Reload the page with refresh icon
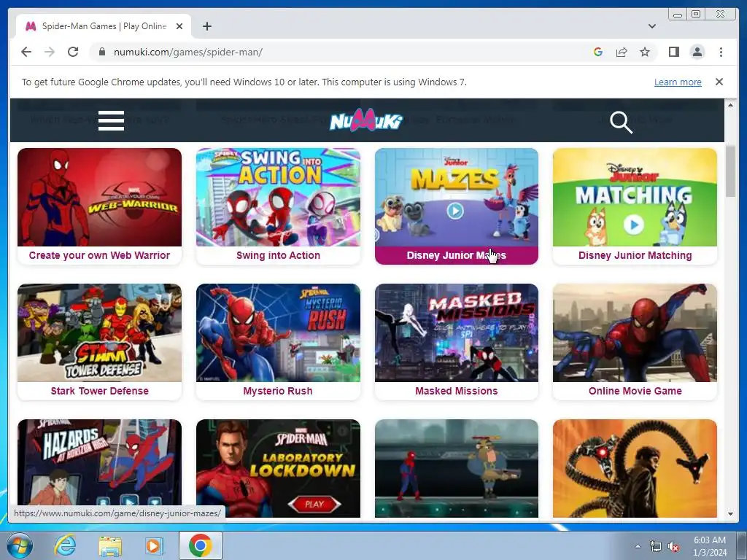The height and width of the screenshot is (560, 747). (x=73, y=52)
